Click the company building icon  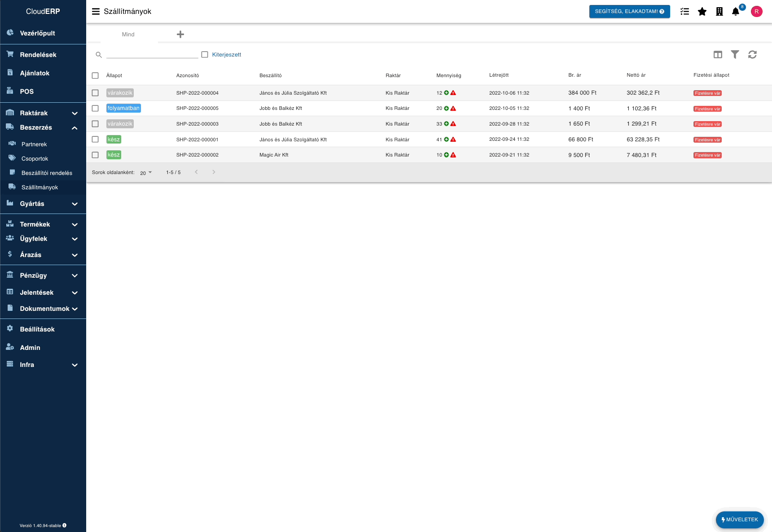[x=719, y=12]
